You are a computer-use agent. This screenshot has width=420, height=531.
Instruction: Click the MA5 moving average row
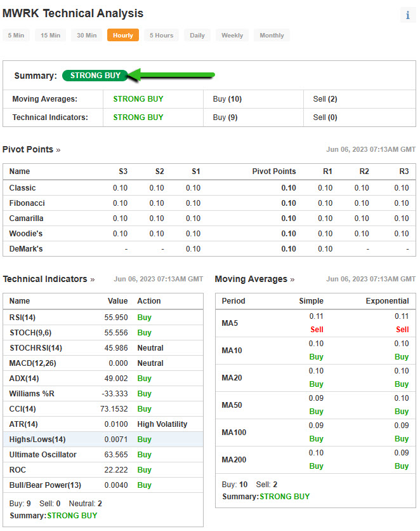point(315,323)
